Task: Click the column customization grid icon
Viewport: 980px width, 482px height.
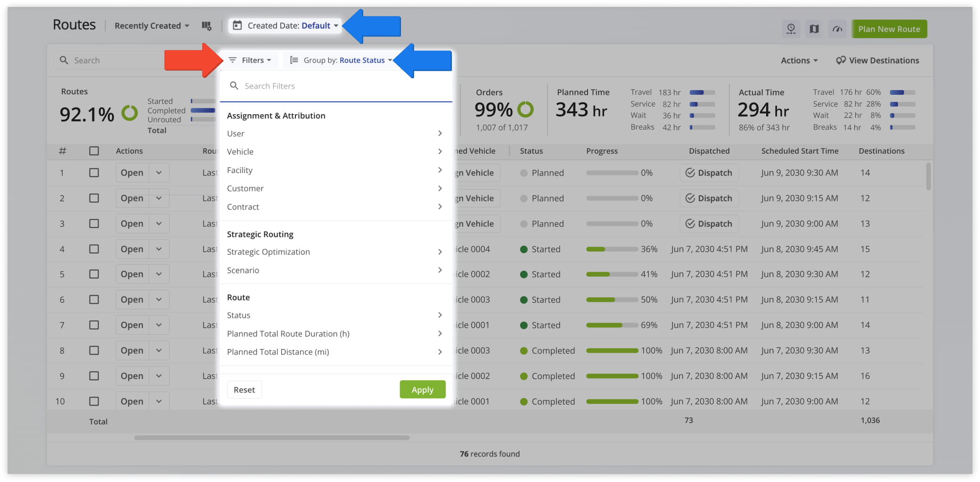Action: 206,26
